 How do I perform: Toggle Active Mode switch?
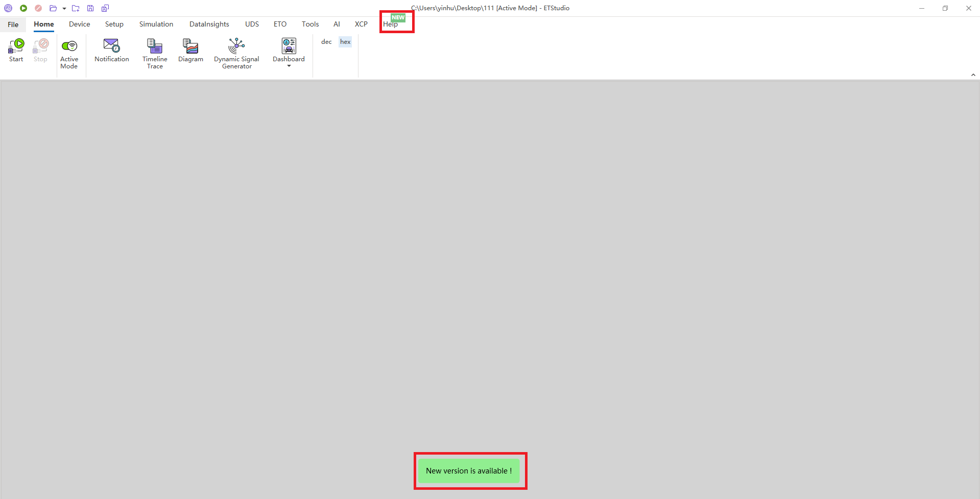[69, 53]
